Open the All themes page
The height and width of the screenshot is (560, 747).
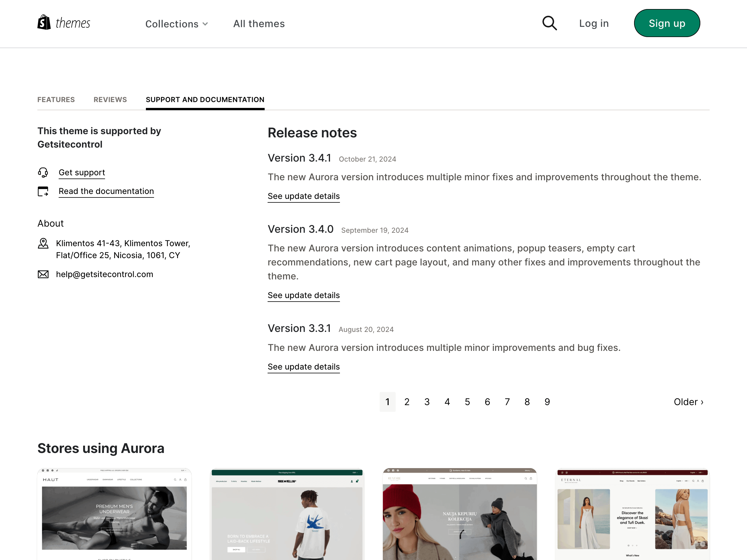259,24
